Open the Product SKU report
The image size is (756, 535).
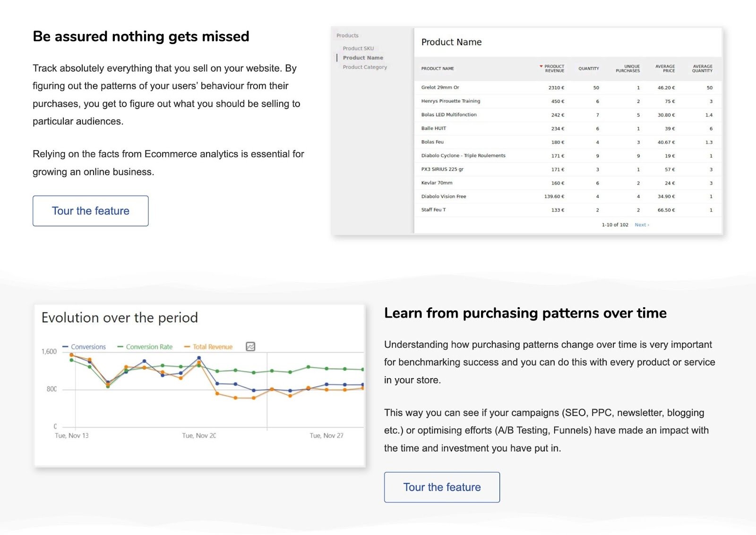tap(358, 48)
